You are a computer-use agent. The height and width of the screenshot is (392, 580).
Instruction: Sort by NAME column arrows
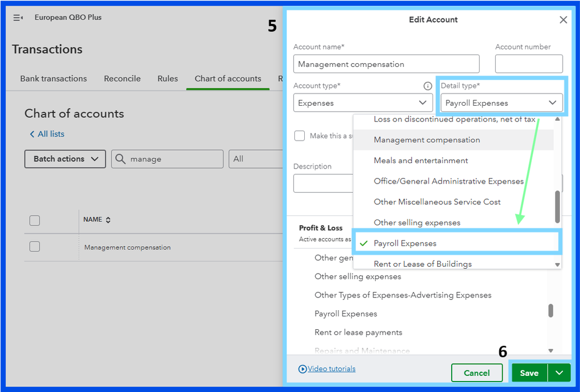coord(108,220)
